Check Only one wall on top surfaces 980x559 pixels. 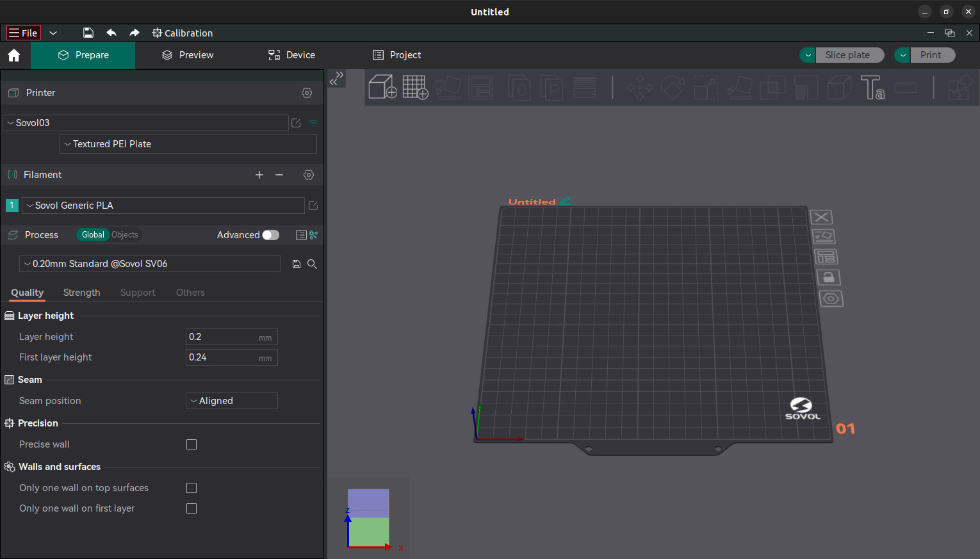192,488
